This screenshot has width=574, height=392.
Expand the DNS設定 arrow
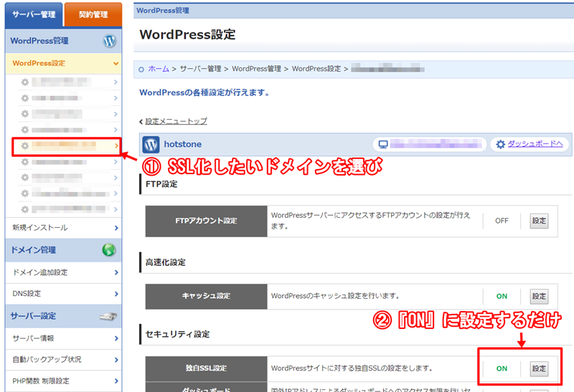click(116, 294)
